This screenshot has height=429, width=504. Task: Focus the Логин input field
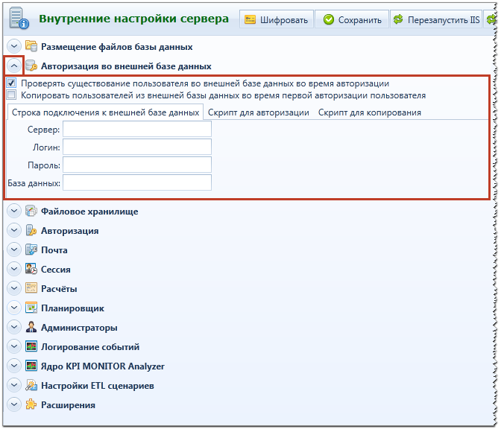[x=137, y=147]
